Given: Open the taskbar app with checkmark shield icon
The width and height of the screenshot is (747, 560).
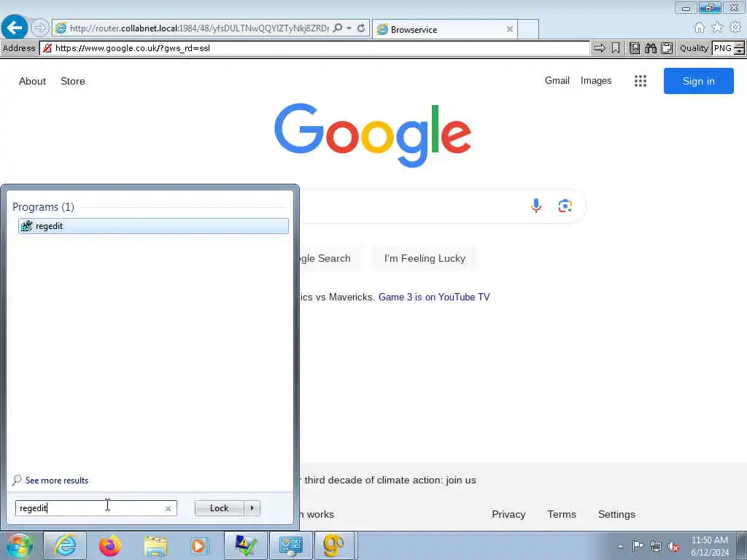Looking at the screenshot, I should tap(246, 545).
